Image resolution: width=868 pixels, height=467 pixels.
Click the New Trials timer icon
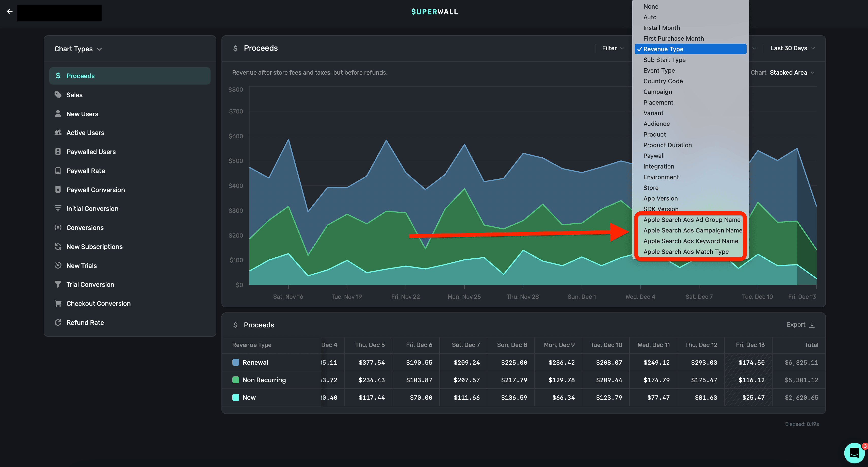pos(58,265)
